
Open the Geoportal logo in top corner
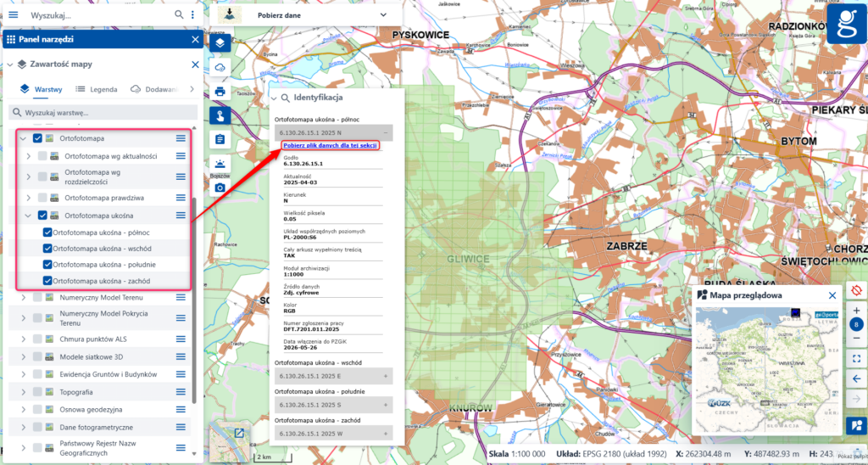pos(847,25)
